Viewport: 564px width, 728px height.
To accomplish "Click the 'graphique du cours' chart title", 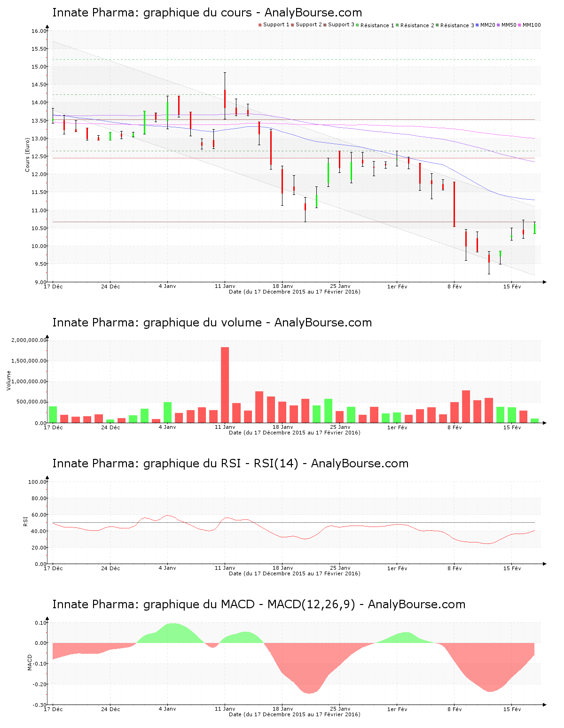I will coord(207,13).
